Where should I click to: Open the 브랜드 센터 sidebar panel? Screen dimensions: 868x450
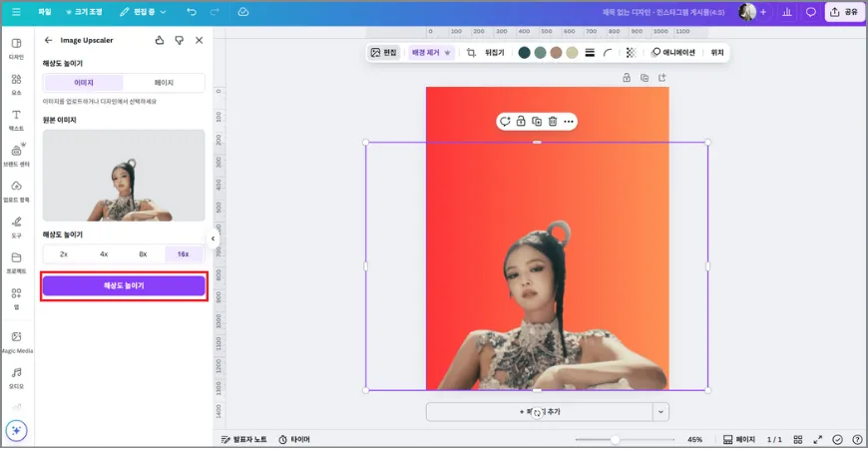coord(17,155)
